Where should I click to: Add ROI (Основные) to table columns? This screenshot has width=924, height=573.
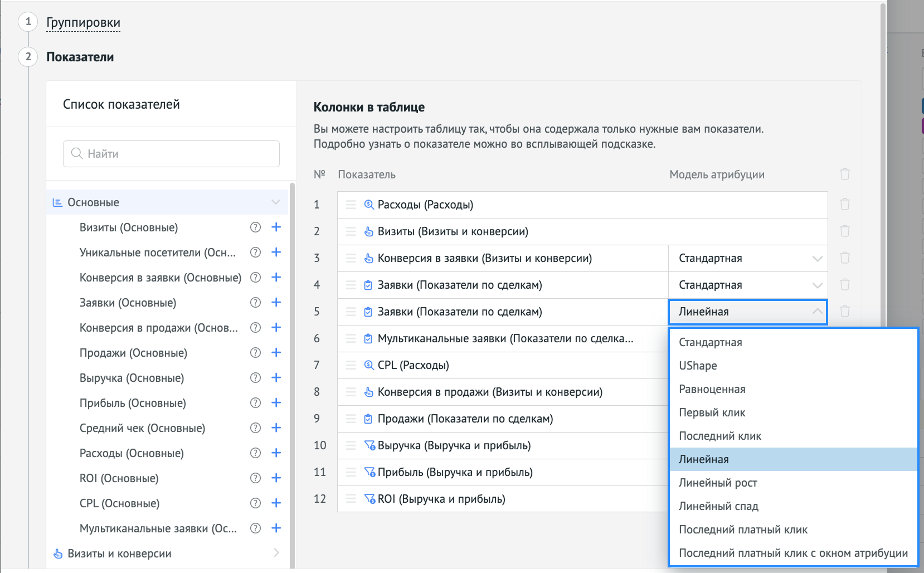click(276, 478)
